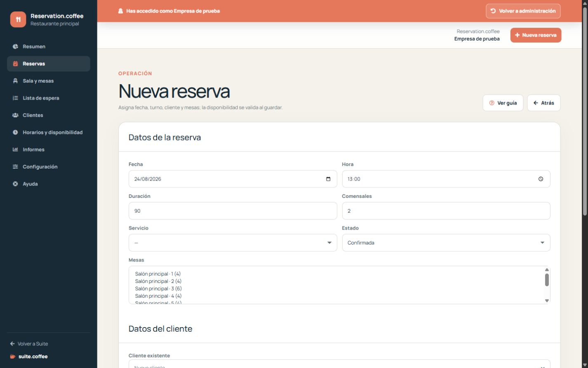The width and height of the screenshot is (588, 368).
Task: Open the clock picker icon in Hora
Action: coord(541,179)
